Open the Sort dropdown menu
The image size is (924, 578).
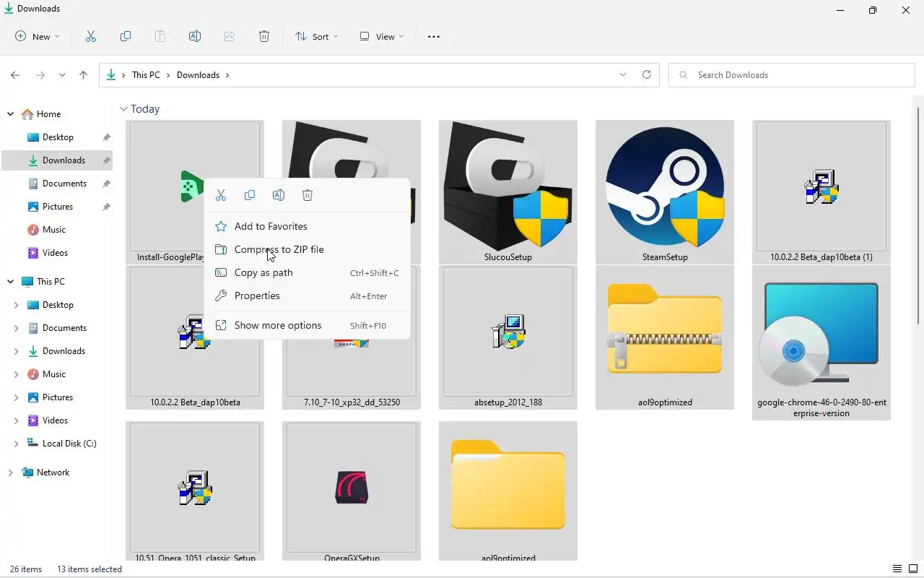pyautogui.click(x=316, y=37)
